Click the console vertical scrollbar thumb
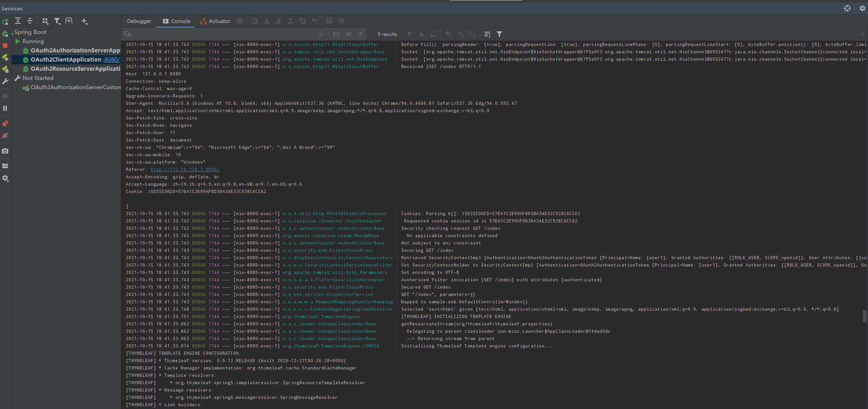The image size is (868, 409). pyautogui.click(x=864, y=316)
